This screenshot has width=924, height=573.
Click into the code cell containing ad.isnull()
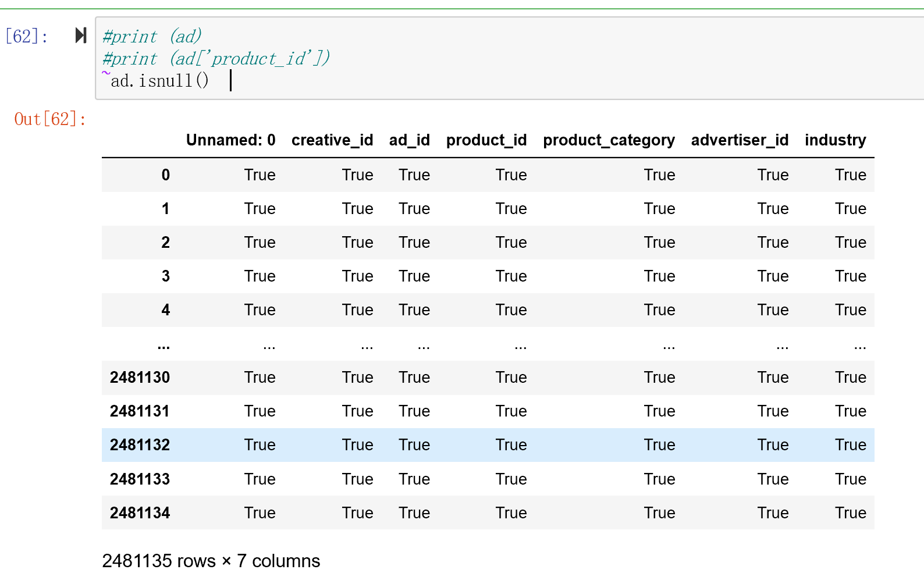pyautogui.click(x=510, y=58)
